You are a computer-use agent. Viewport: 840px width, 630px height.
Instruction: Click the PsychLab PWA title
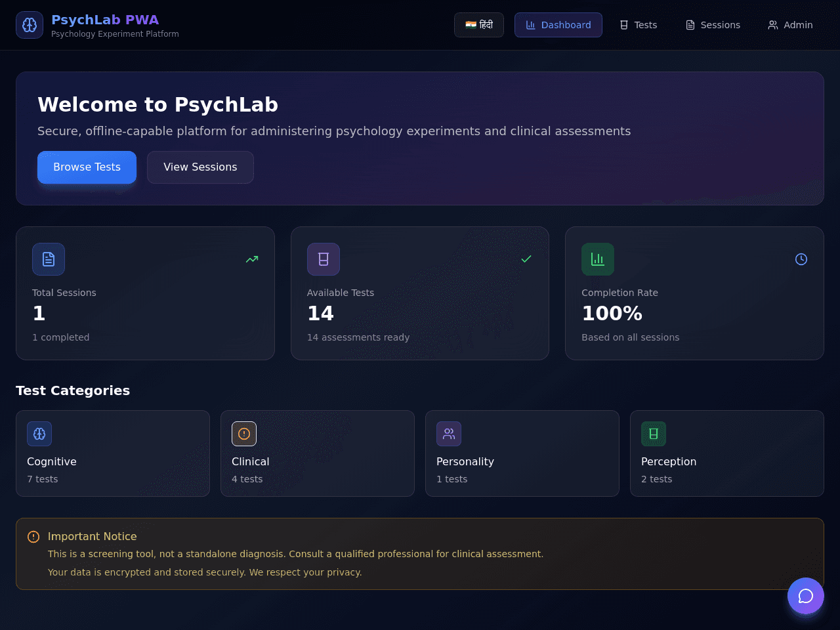click(105, 20)
